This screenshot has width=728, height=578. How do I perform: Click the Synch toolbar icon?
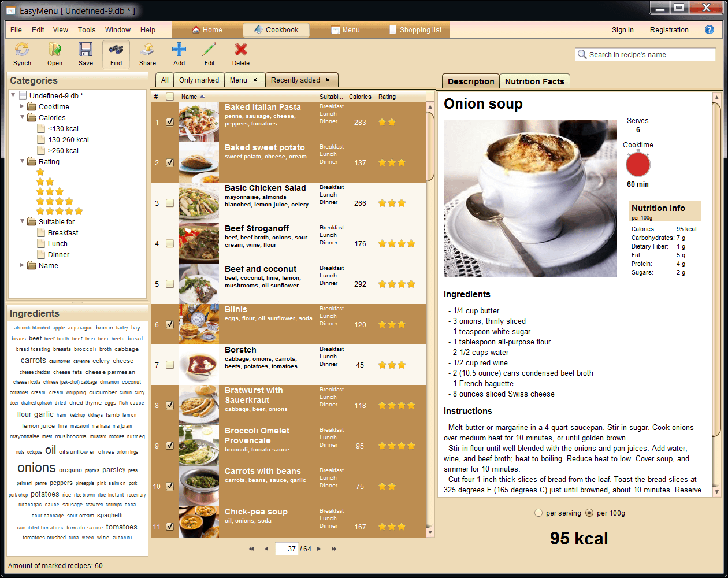click(x=22, y=50)
